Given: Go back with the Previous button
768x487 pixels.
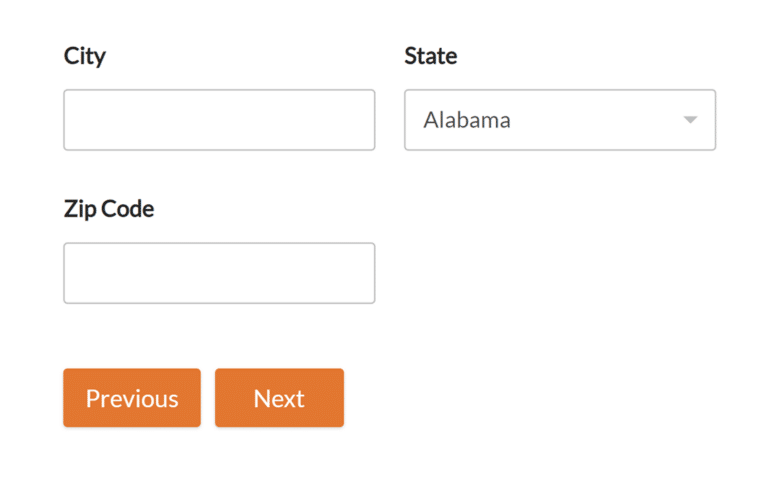Looking at the screenshot, I should (132, 398).
